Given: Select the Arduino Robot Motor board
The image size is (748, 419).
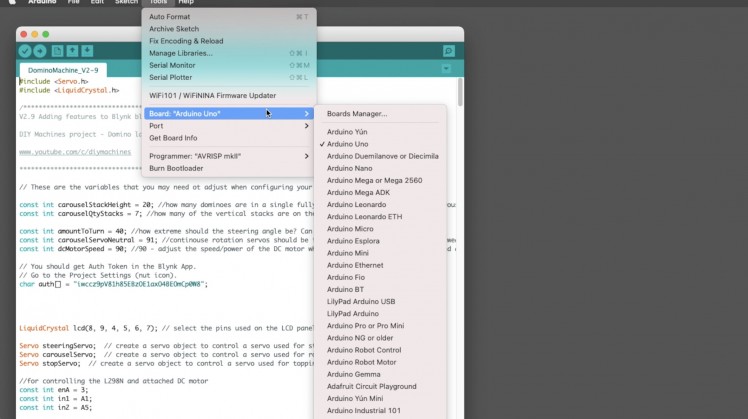Looking at the screenshot, I should [380, 362].
